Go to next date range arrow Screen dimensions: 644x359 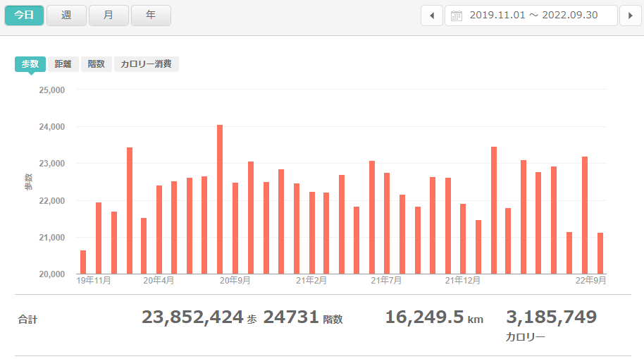pos(631,16)
